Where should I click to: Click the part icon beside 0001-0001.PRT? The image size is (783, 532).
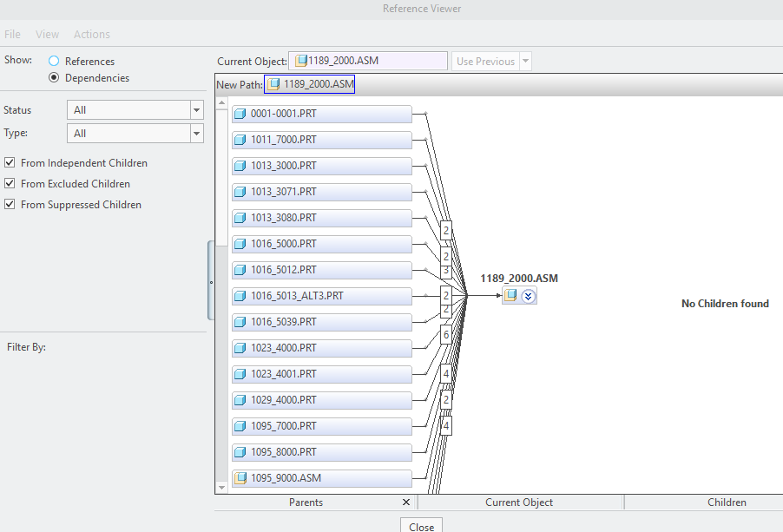click(240, 114)
